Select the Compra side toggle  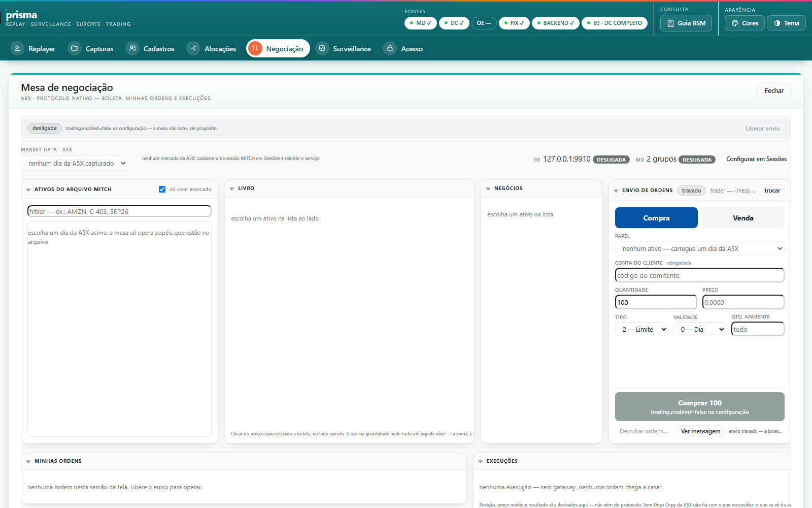point(656,218)
